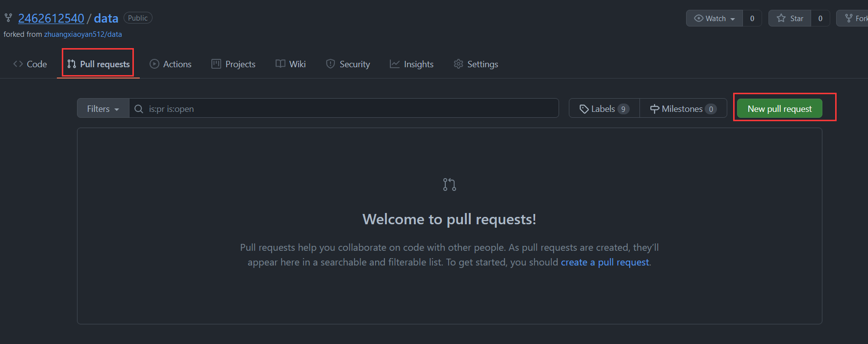Open the Milestones button
Viewport: 868px width, 344px height.
(x=683, y=108)
